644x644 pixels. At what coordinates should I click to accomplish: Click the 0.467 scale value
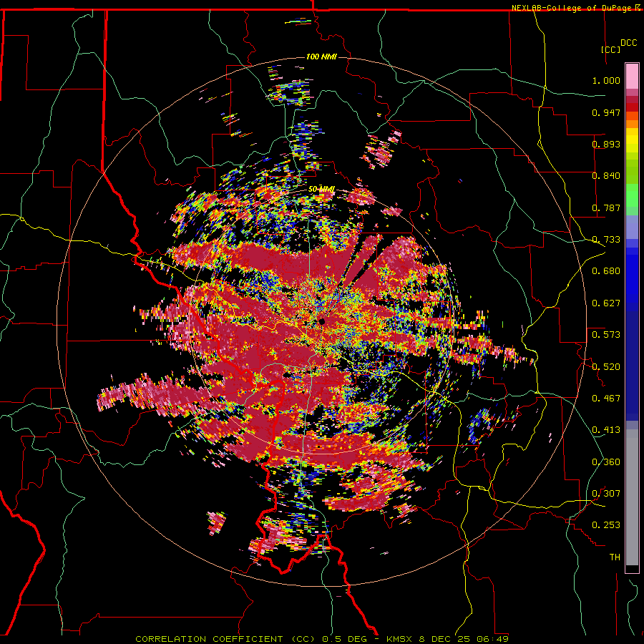click(x=606, y=398)
